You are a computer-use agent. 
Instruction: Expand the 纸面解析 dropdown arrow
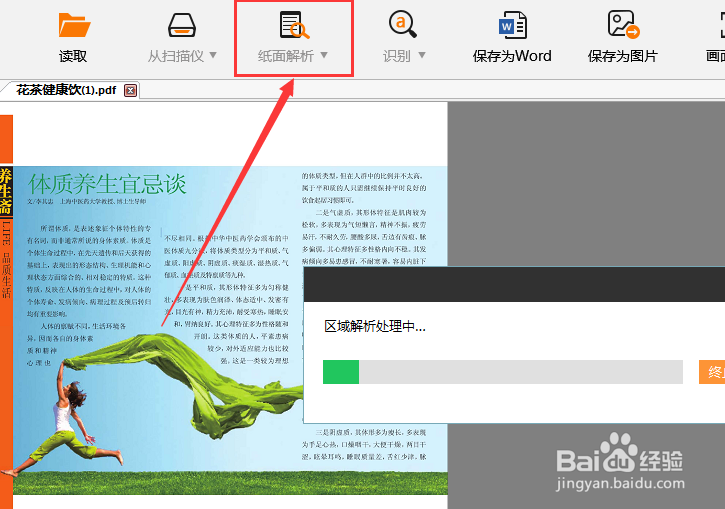(x=324, y=55)
